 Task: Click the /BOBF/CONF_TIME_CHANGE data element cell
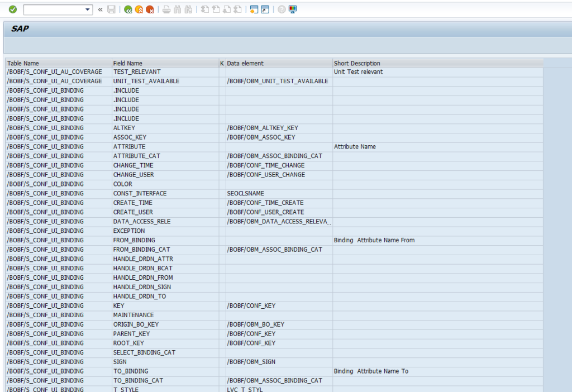click(279, 165)
